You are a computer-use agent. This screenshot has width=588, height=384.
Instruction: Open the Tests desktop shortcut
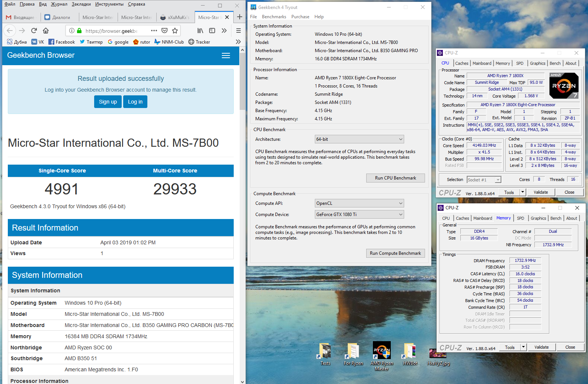325,354
